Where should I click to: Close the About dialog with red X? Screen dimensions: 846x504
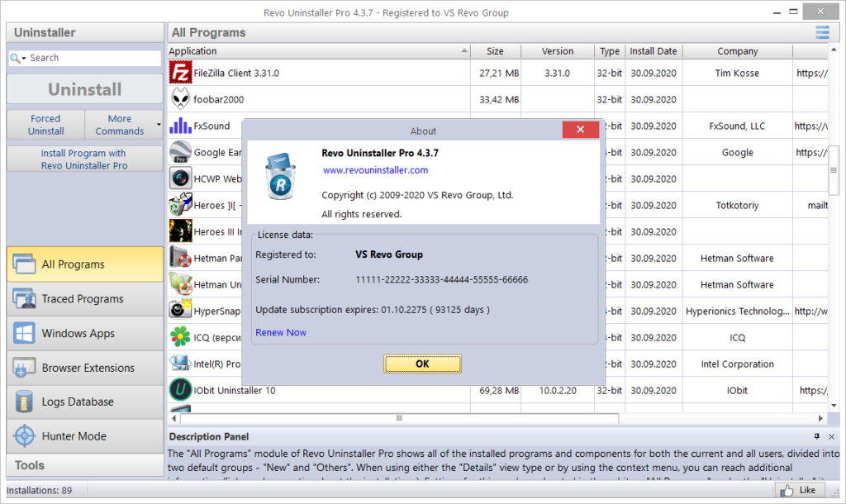tap(581, 130)
